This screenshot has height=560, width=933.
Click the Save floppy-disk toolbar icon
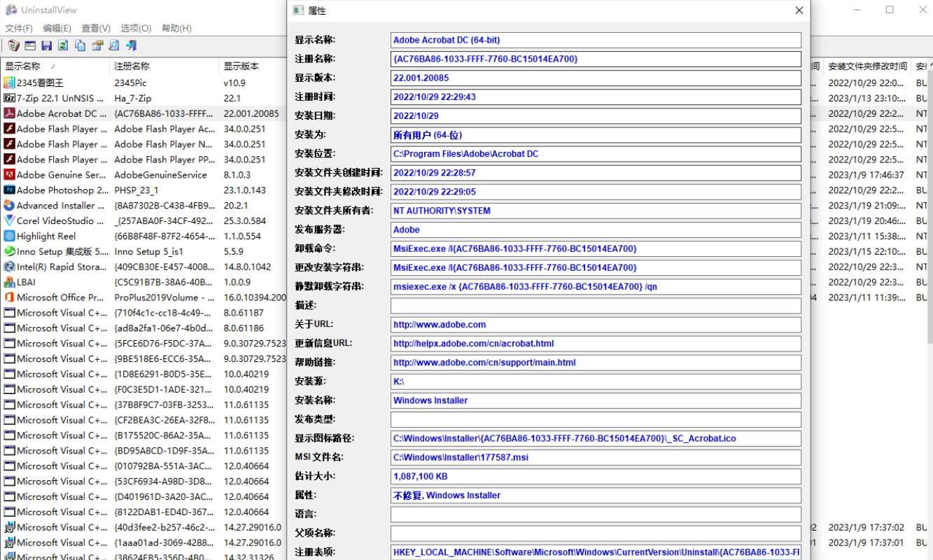tap(47, 45)
